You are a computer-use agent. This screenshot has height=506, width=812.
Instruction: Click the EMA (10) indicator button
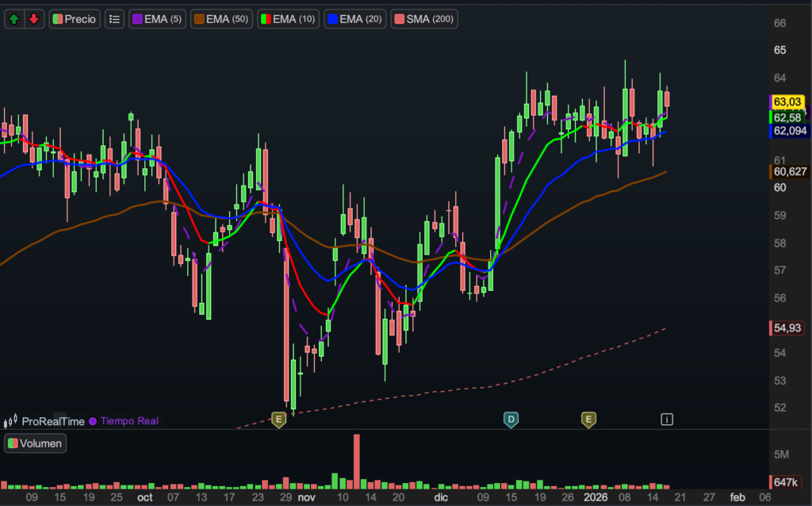point(289,19)
